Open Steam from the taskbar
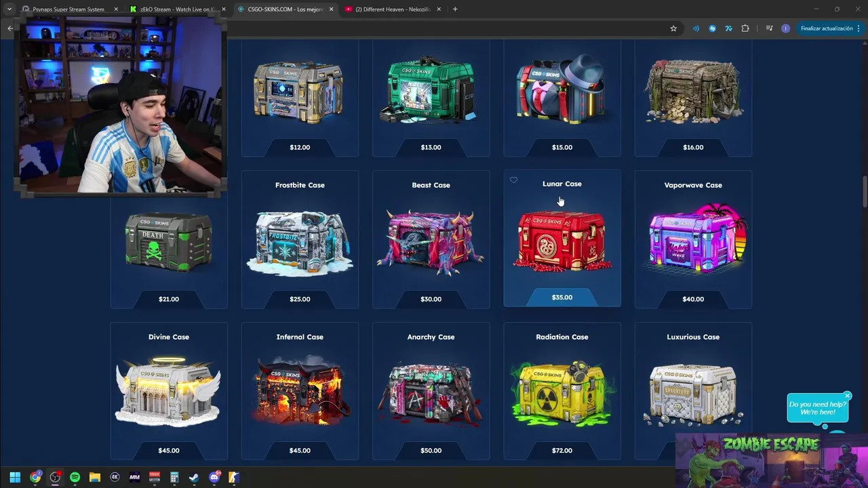Screen dimensions: 868x488 194,477
